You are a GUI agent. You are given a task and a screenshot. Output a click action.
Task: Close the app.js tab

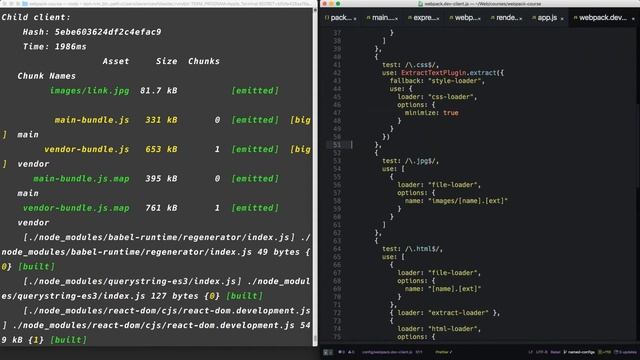coord(562,18)
